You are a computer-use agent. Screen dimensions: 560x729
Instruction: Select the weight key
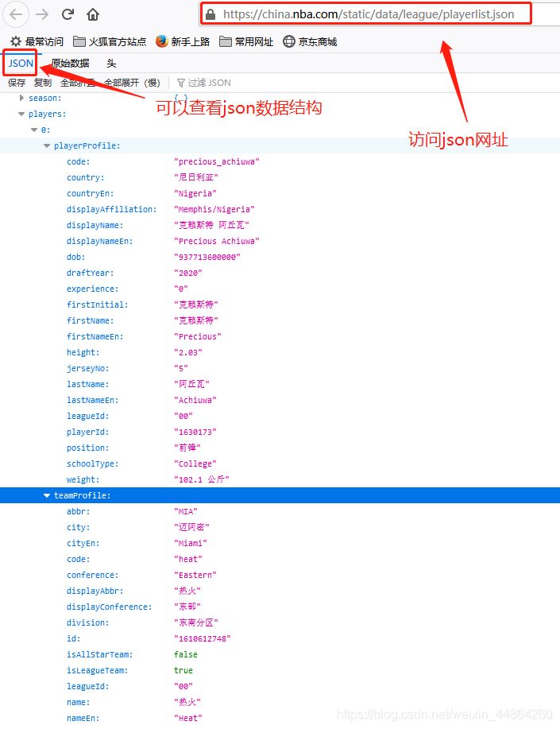[x=83, y=480]
